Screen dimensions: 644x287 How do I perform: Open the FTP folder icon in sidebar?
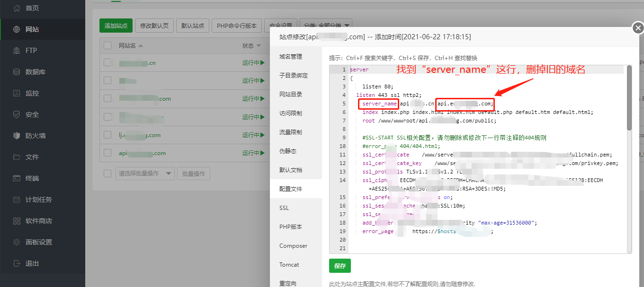pos(17,51)
